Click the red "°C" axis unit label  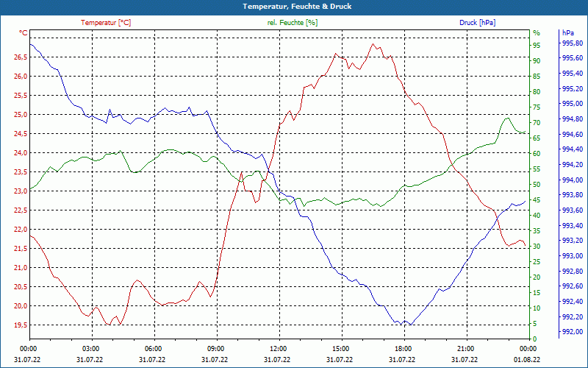point(24,33)
